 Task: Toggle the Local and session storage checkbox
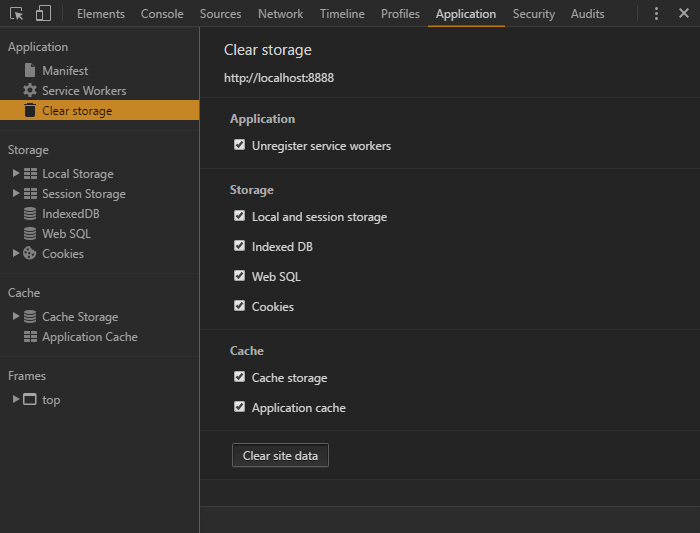[x=240, y=216]
